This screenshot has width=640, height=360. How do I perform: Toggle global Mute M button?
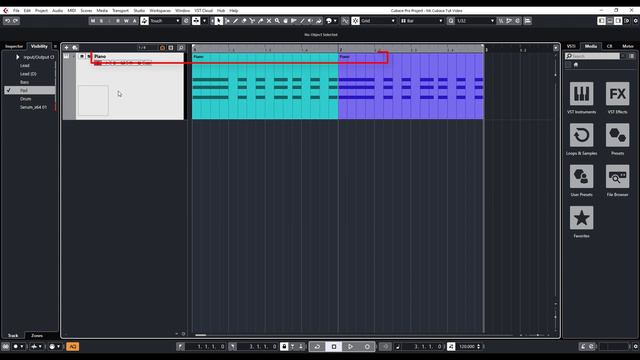click(93, 21)
